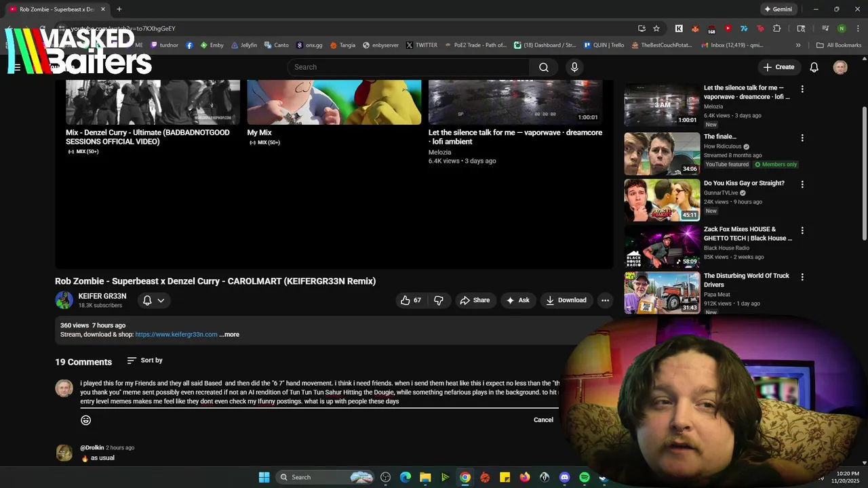Cancel the comment draft
Viewport: 868px width, 488px height.
click(x=543, y=420)
